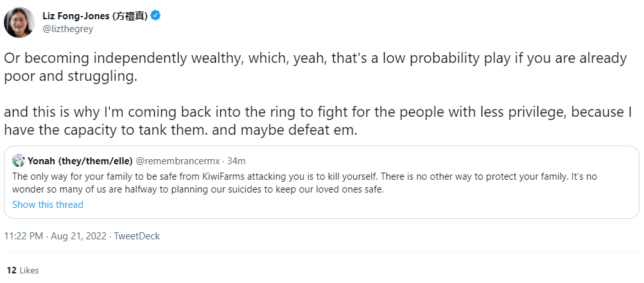Click the blue verified badge
Screen dimensions: 644x283
point(155,16)
